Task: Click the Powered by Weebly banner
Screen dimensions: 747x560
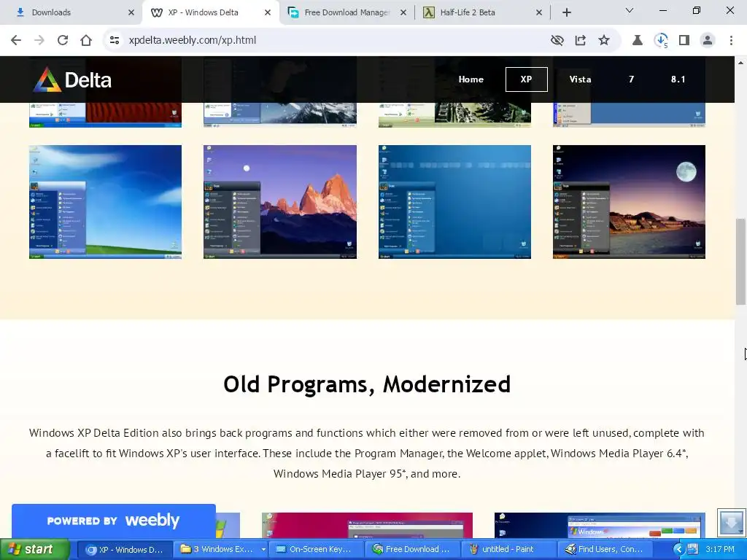Action: click(x=113, y=521)
